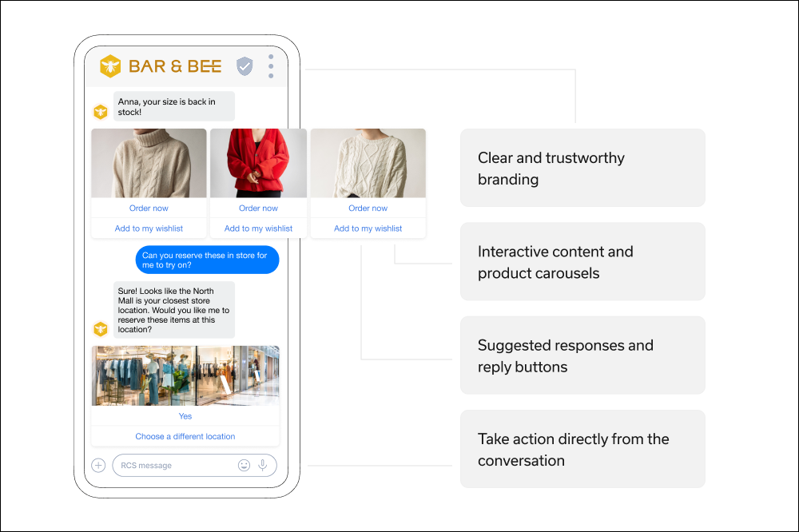Select the reserve in store reply bubble
This screenshot has width=799, height=532.
(x=207, y=259)
